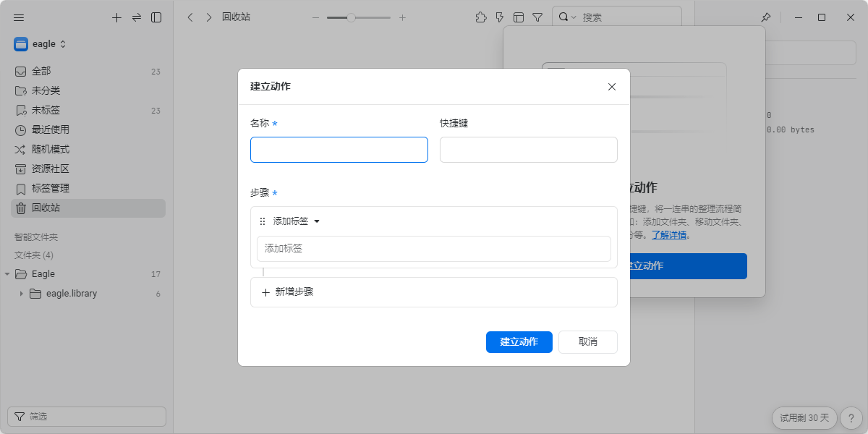Click the switch library arrows icon
Image resolution: width=868 pixels, height=434 pixels.
[136, 17]
